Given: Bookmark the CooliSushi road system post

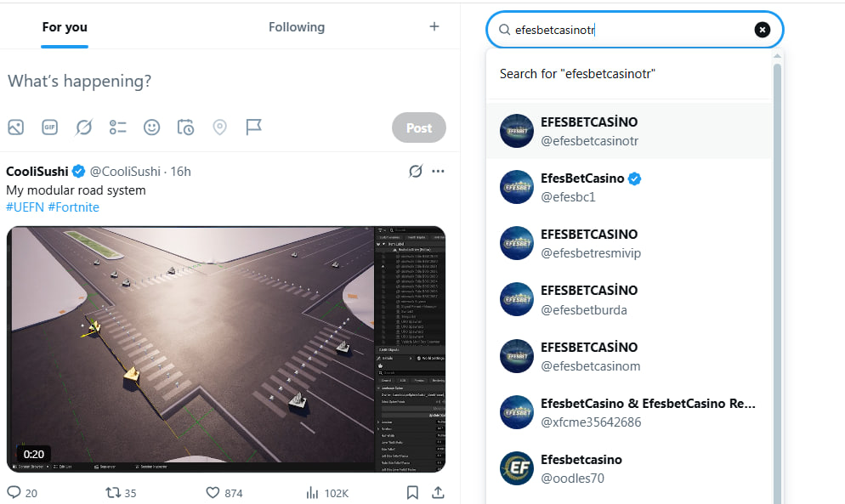Looking at the screenshot, I should pos(412,492).
